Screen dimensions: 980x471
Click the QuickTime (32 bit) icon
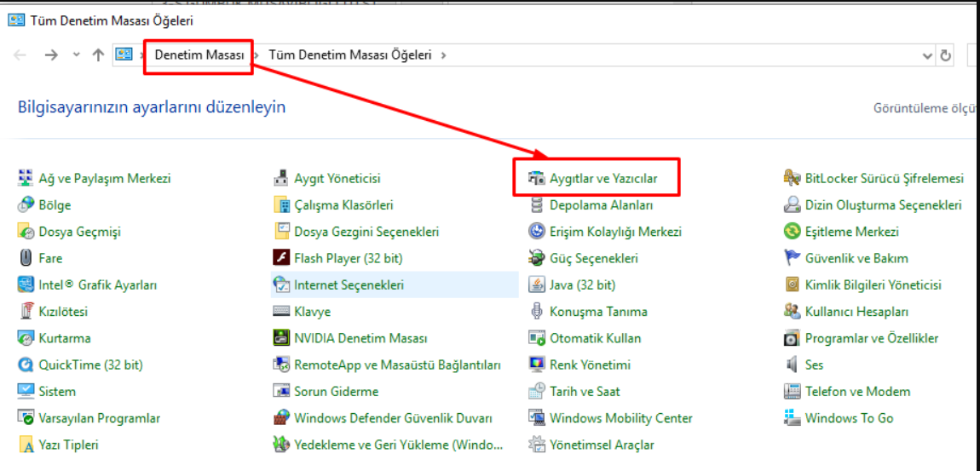pos(26,365)
